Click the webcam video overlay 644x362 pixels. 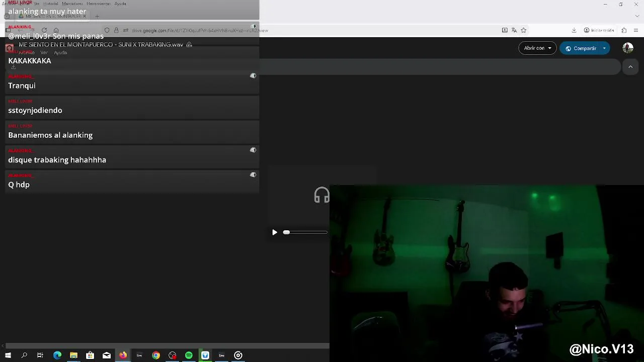point(487,273)
